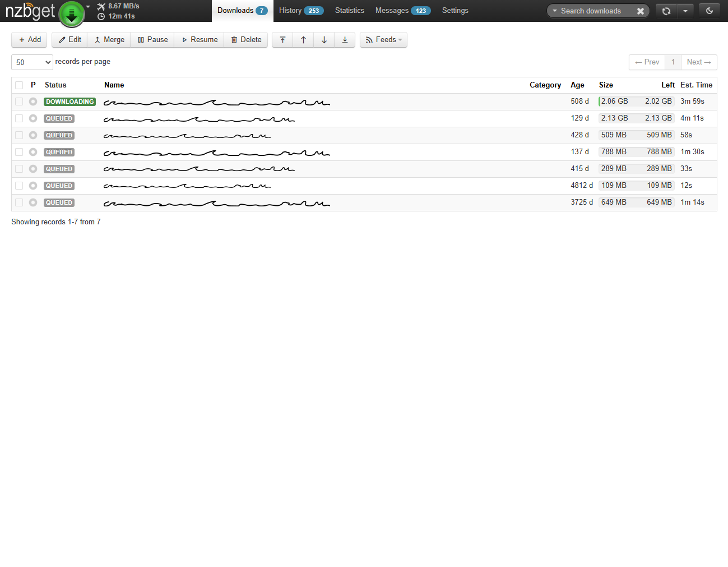Refresh the downloads list
The image size is (728, 567).
[x=666, y=11]
